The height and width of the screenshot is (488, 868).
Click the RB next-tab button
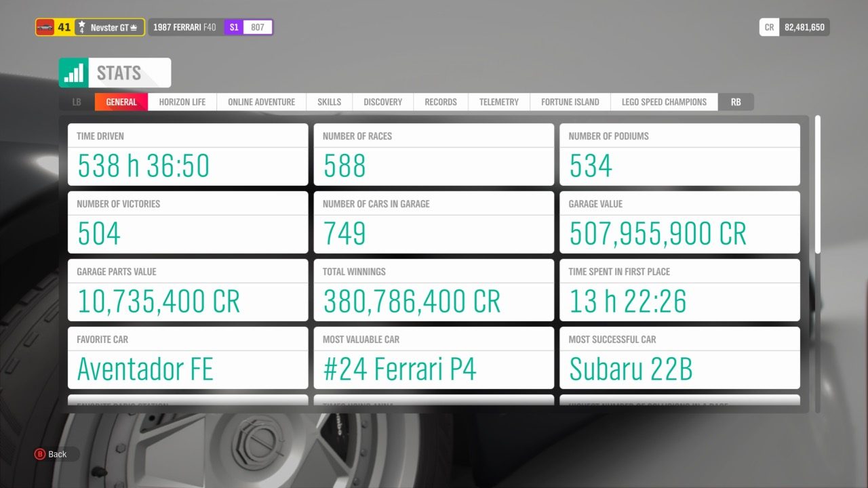(x=736, y=102)
